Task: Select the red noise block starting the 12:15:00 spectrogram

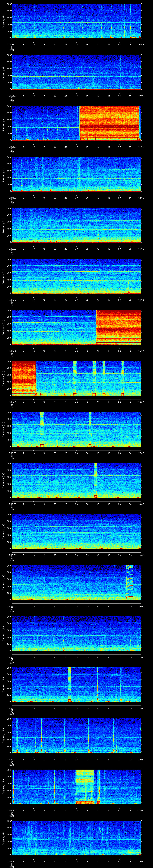Action: 24,378
